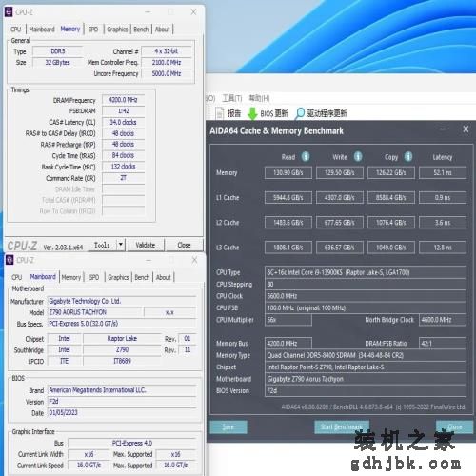The height and width of the screenshot is (476, 476).
Task: Click the Memory Bus 4200.0 MHz field
Action: click(288, 344)
